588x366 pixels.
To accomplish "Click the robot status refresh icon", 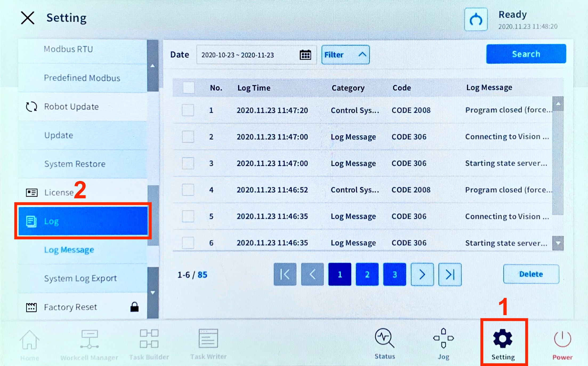I will pos(476,19).
